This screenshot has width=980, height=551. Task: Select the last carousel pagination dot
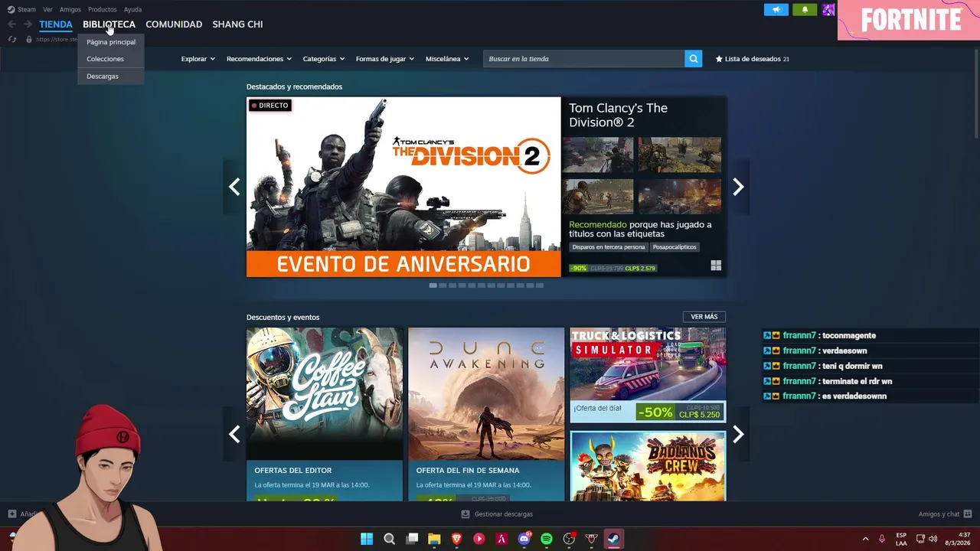[x=540, y=285]
